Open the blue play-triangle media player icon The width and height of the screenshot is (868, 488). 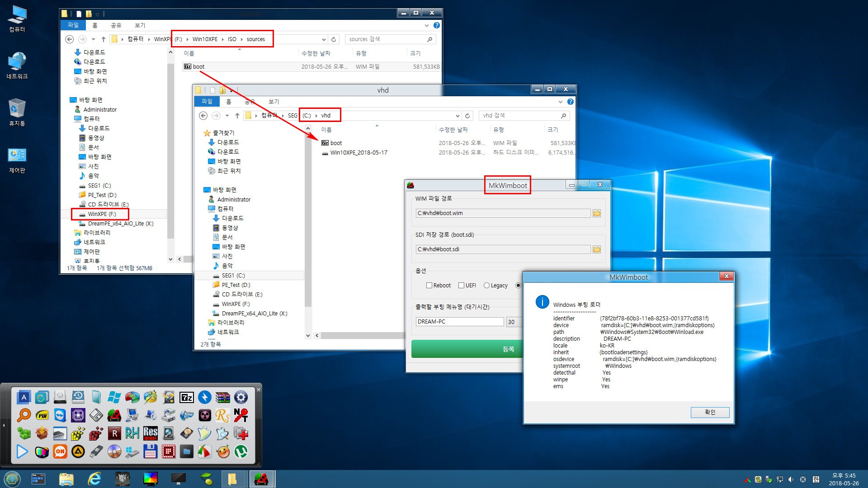(x=22, y=451)
